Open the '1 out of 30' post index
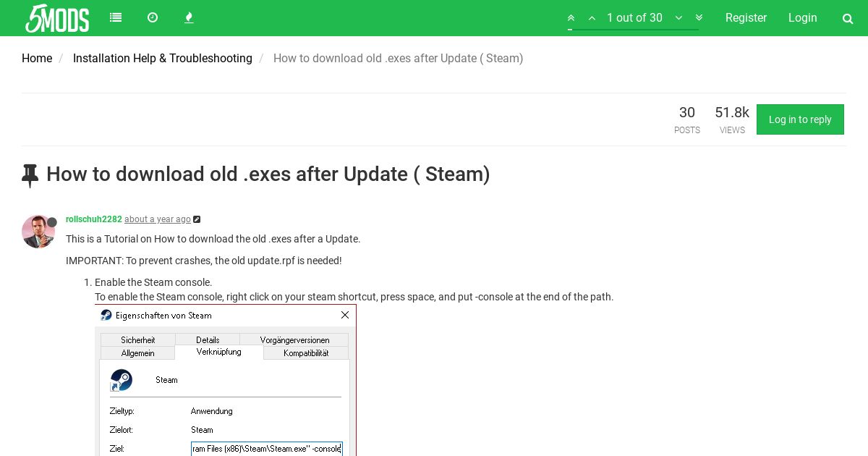Image resolution: width=868 pixels, height=456 pixels. [634, 18]
